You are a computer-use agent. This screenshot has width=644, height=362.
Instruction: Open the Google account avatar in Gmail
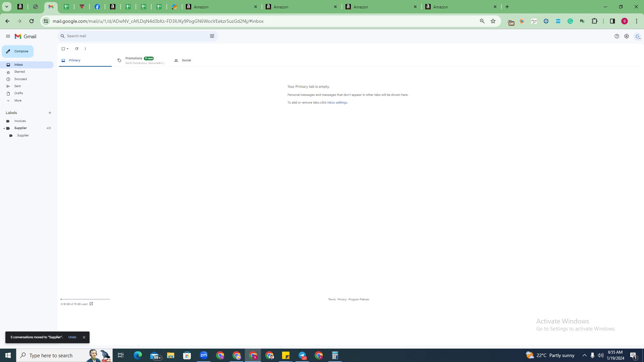point(638,37)
